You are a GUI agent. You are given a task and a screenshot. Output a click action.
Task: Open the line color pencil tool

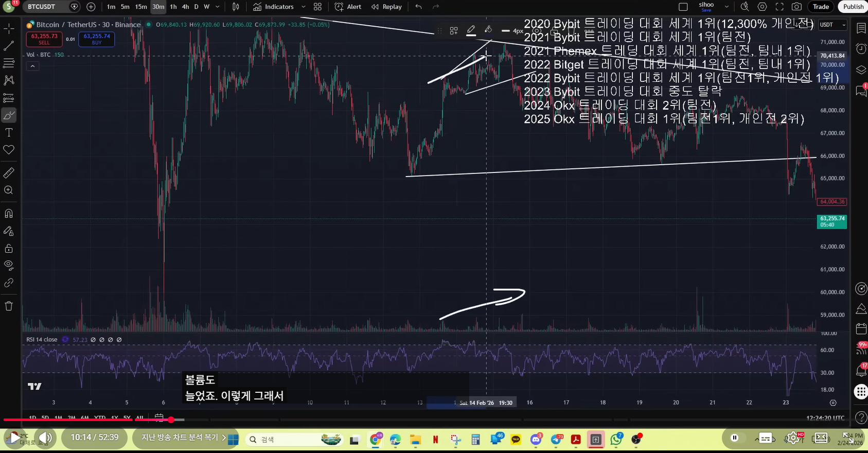471,31
